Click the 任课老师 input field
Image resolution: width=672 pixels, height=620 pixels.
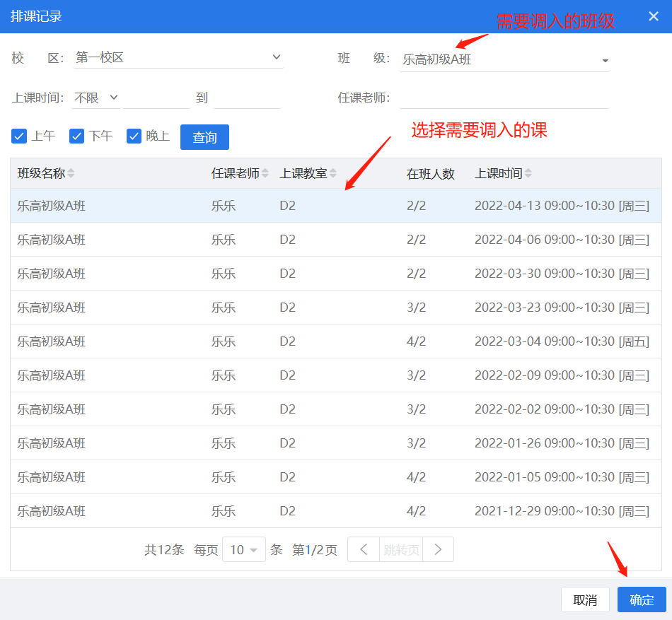504,98
